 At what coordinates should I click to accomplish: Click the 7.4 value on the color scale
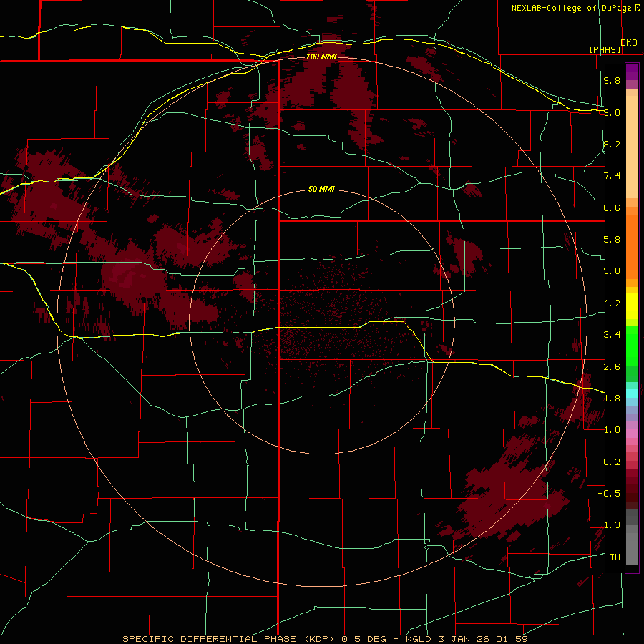pyautogui.click(x=612, y=176)
